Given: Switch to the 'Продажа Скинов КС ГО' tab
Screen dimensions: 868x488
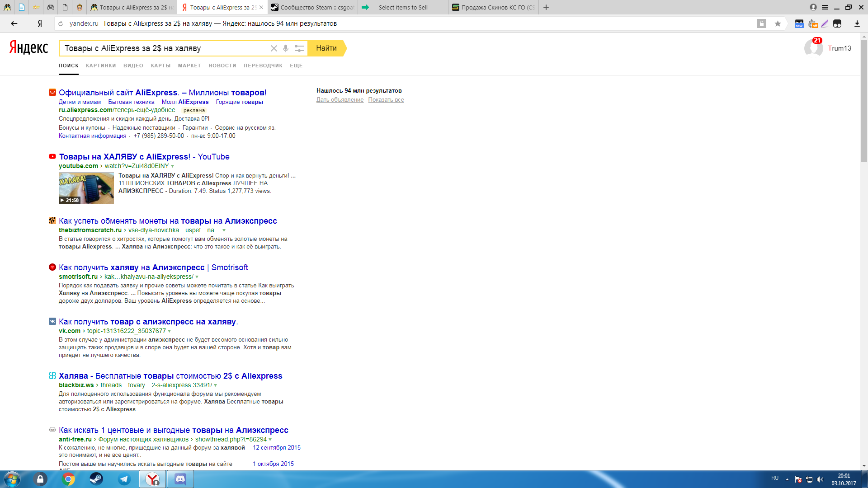Looking at the screenshot, I should point(494,7).
